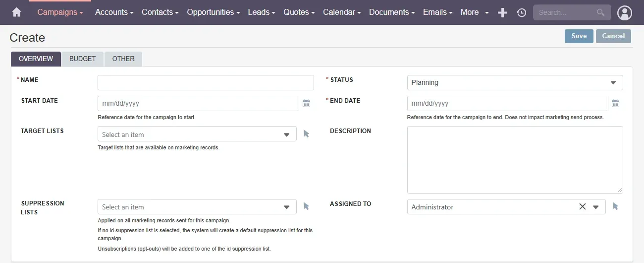Open the user profile avatar icon

pyautogui.click(x=625, y=13)
